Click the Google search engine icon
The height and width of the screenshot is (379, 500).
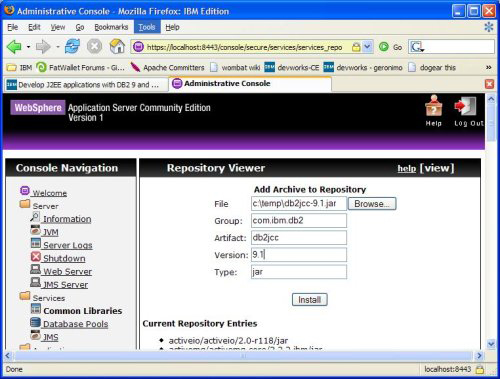[417, 47]
